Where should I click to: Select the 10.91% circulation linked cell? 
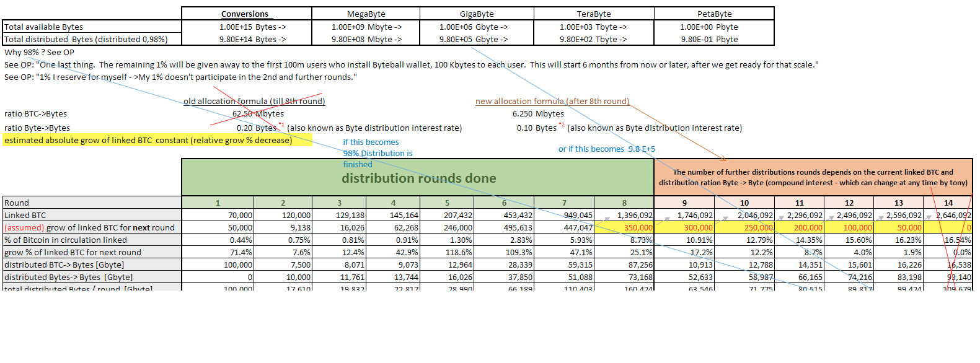(684, 240)
